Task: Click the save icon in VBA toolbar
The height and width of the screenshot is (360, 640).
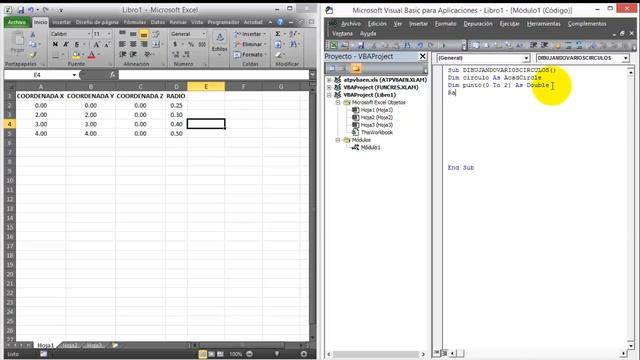Action: tap(361, 45)
